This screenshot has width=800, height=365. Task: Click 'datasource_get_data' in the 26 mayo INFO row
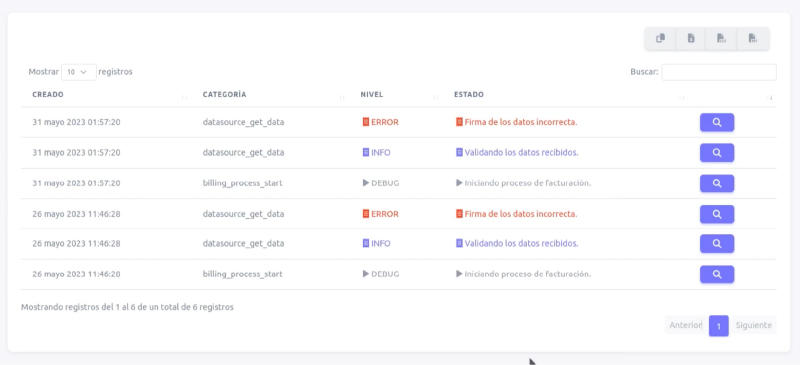coord(243,244)
